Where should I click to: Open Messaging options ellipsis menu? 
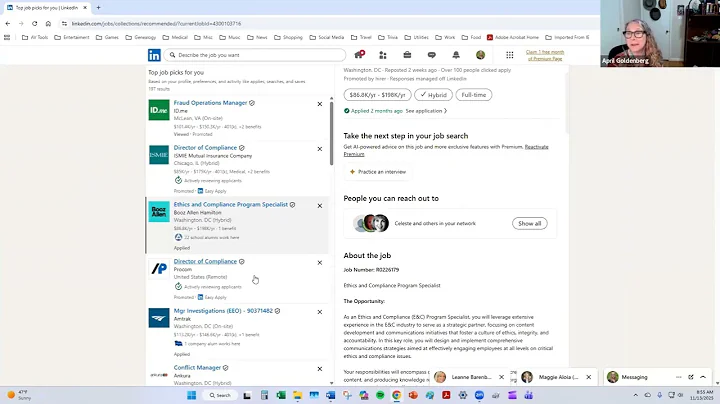point(679,377)
